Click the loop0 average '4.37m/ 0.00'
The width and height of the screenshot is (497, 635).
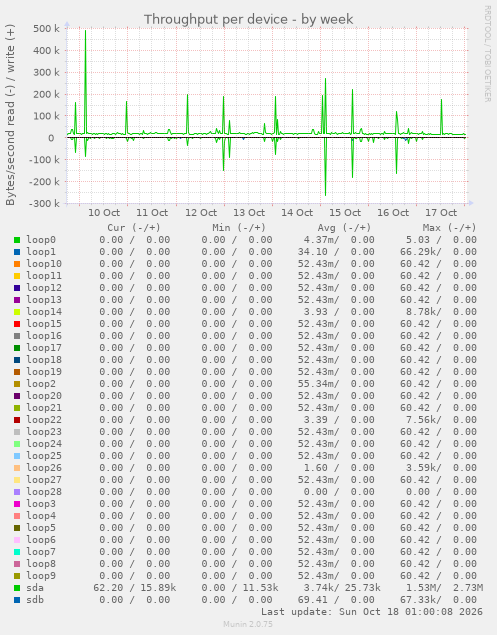point(339,240)
